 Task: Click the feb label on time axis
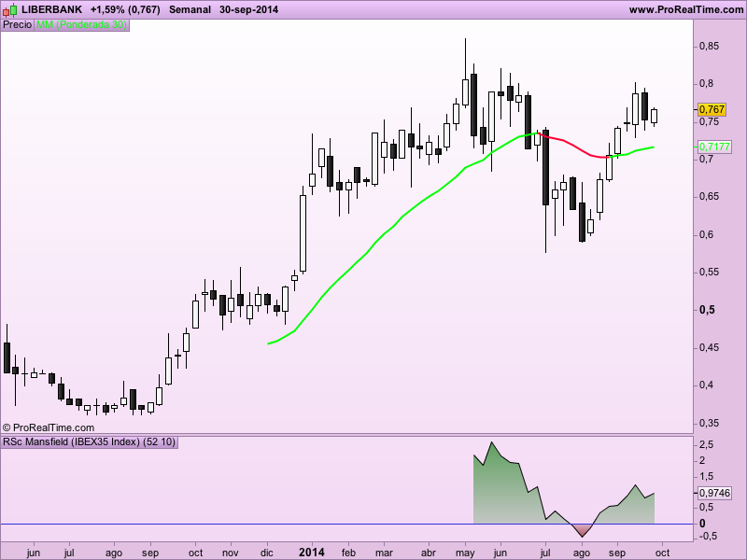click(348, 553)
